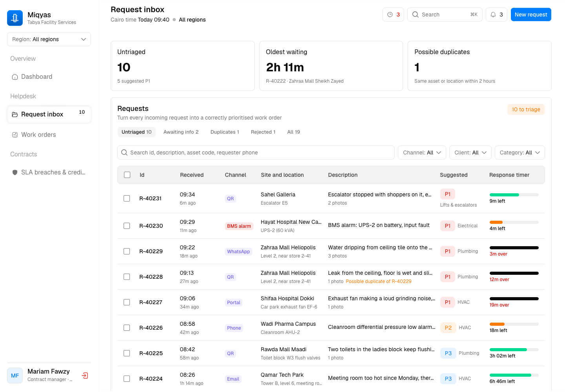This screenshot has width=565, height=392.
Task: Select the checkbox for R-40229
Action: coord(127,251)
